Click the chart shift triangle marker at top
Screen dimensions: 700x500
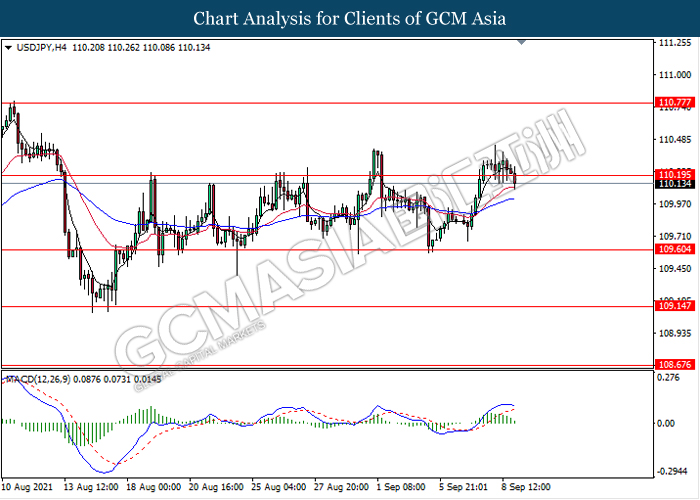pyautogui.click(x=521, y=42)
